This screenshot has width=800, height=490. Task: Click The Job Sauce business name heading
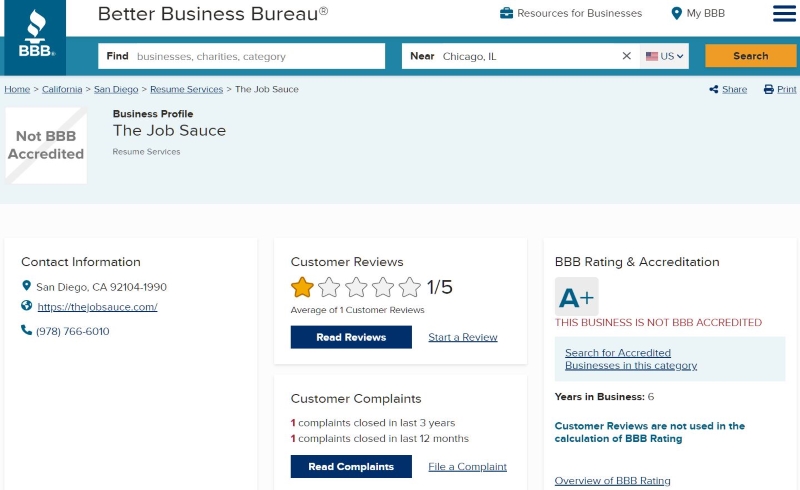pyautogui.click(x=169, y=130)
